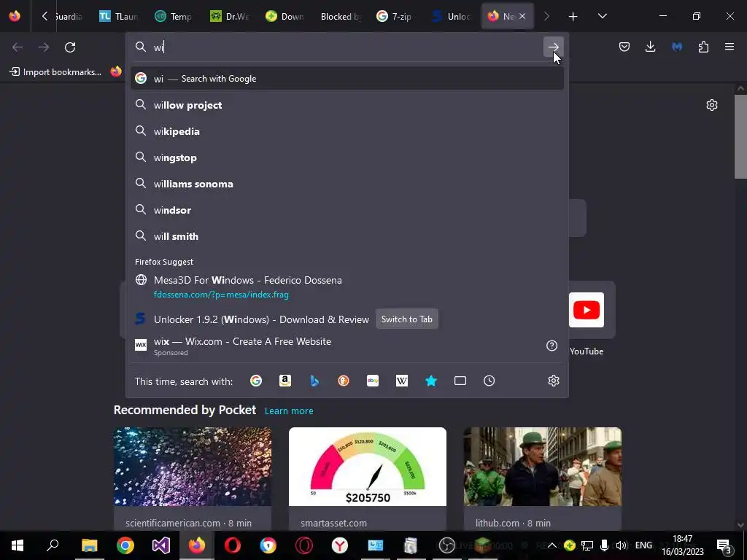Open the YouTube shortcut tile
This screenshot has width=747, height=560.
coord(587,310)
